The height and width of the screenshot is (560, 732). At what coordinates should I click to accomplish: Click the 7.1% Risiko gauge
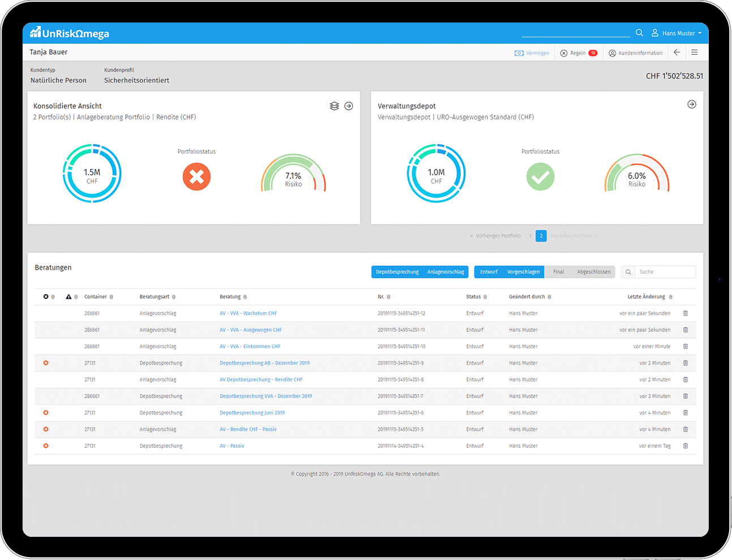(293, 174)
